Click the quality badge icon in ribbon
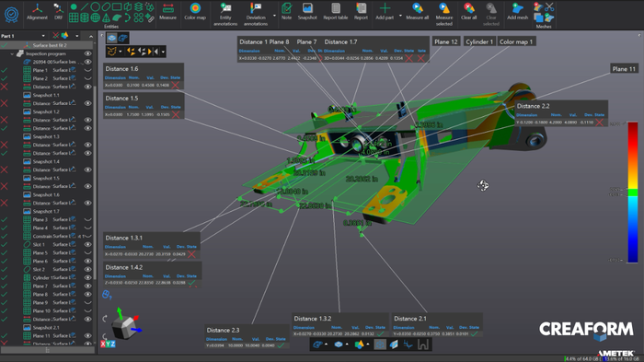644x362 pixels. [11, 15]
